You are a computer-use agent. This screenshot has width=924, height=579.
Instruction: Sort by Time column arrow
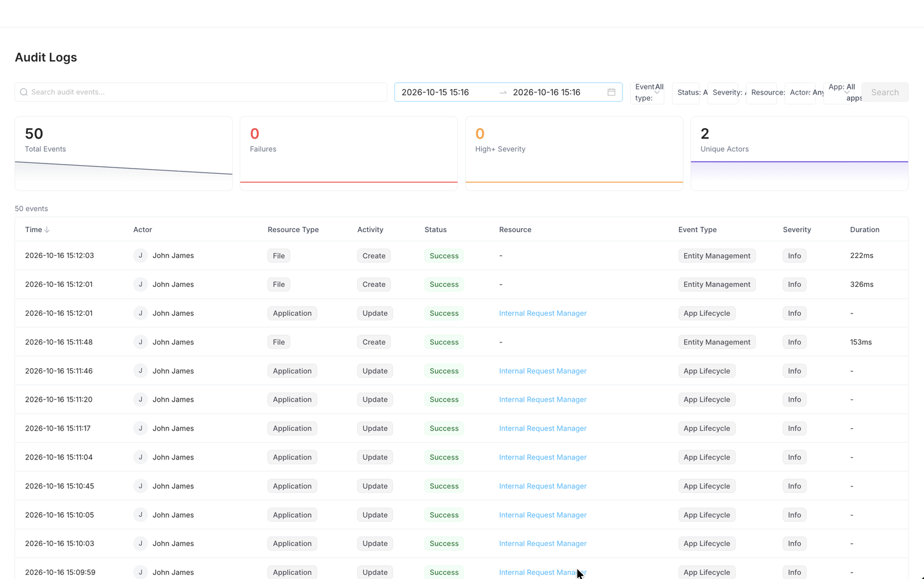[47, 230]
